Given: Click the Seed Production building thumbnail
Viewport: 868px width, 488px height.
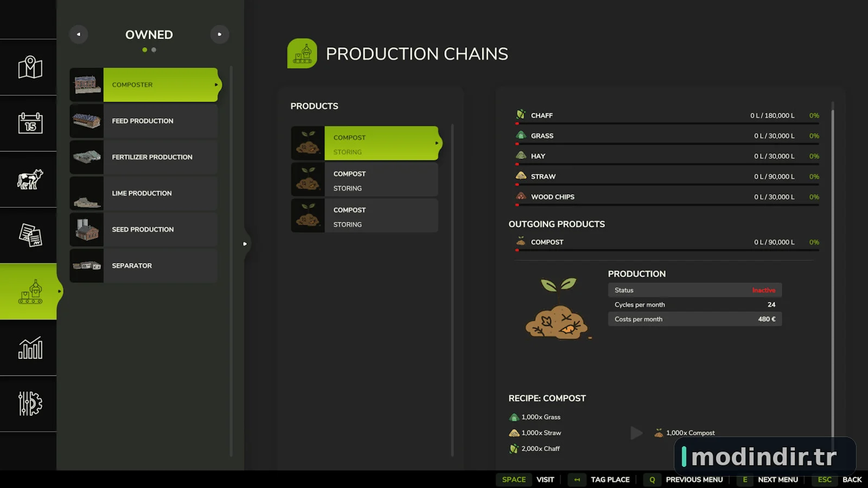Looking at the screenshot, I should 86,229.
